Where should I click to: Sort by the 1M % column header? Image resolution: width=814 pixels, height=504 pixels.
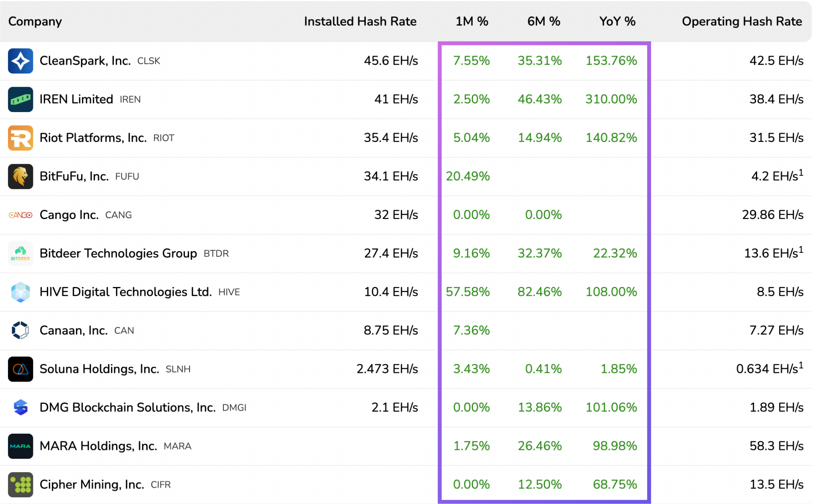(x=471, y=21)
